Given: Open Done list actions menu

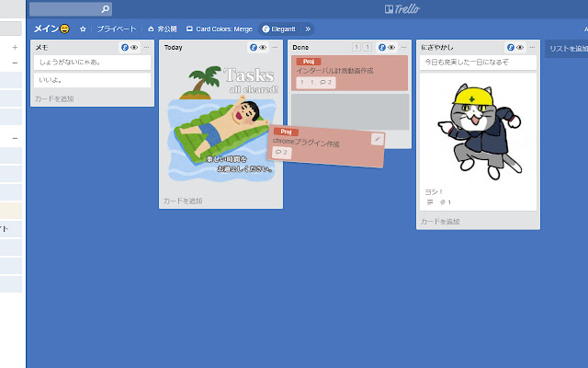Looking at the screenshot, I should coord(403,47).
